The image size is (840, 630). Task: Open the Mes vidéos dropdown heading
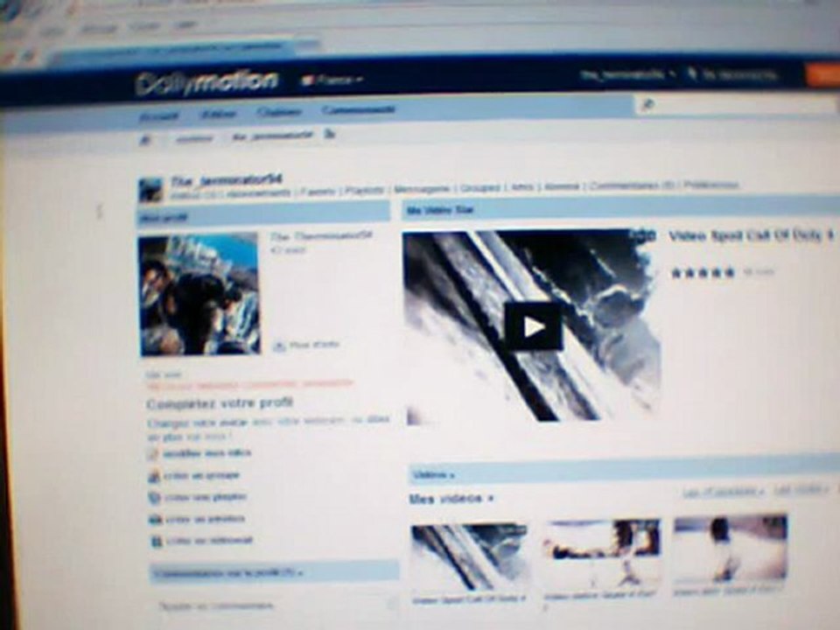451,499
